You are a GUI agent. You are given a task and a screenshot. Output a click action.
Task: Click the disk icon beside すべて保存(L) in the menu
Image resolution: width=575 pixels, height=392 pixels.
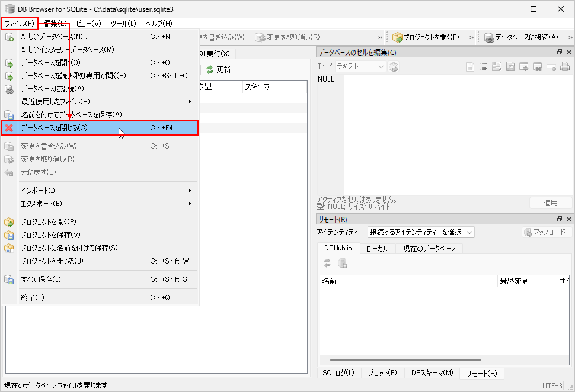click(x=9, y=279)
